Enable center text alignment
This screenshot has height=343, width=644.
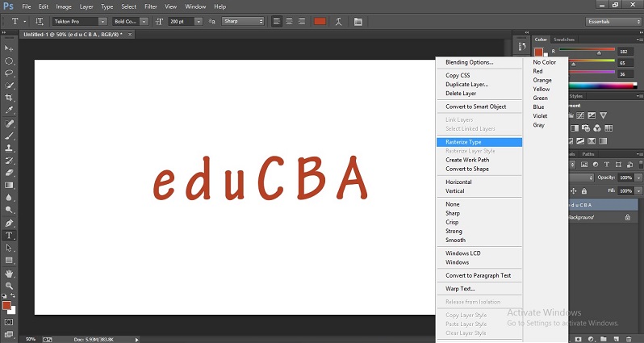(288, 21)
